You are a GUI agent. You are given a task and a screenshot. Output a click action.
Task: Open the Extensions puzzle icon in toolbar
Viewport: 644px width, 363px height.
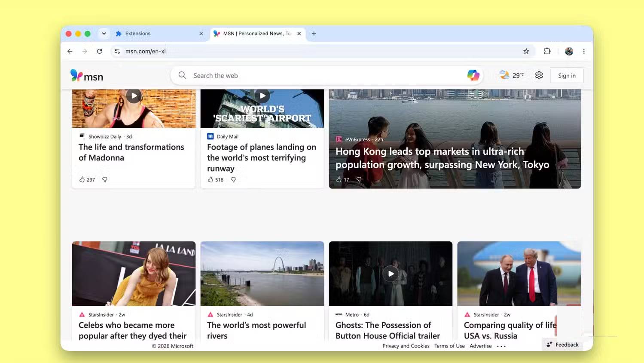point(547,51)
